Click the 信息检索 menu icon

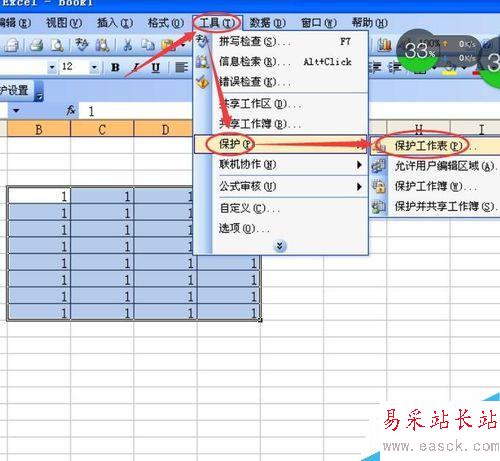tap(202, 62)
